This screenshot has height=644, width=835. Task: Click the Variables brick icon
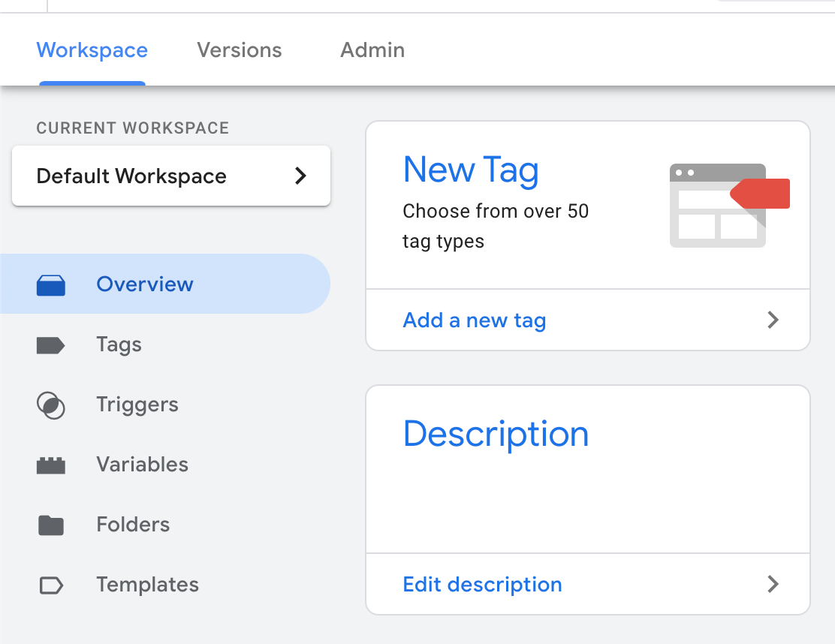[x=51, y=465]
